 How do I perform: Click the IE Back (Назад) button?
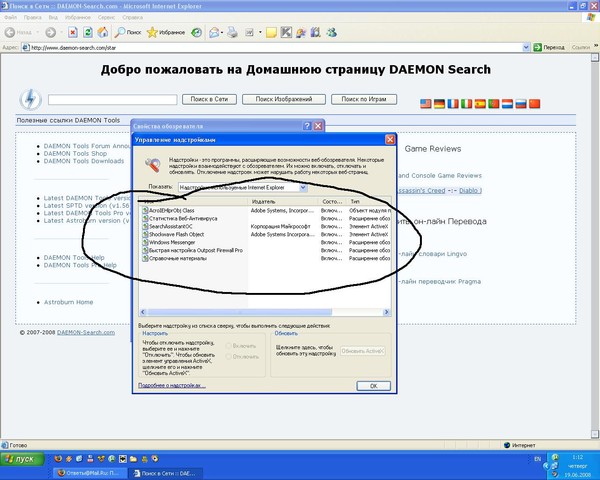(18, 33)
